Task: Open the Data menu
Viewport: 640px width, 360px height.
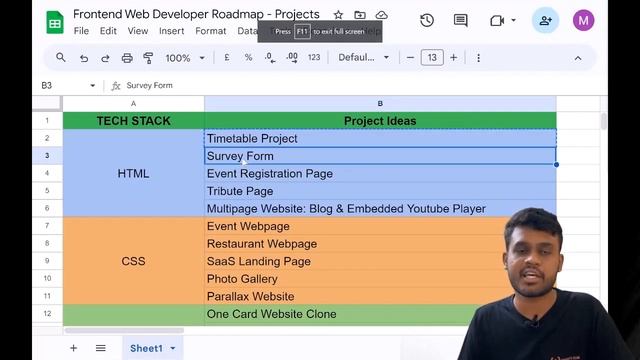Action: click(247, 31)
